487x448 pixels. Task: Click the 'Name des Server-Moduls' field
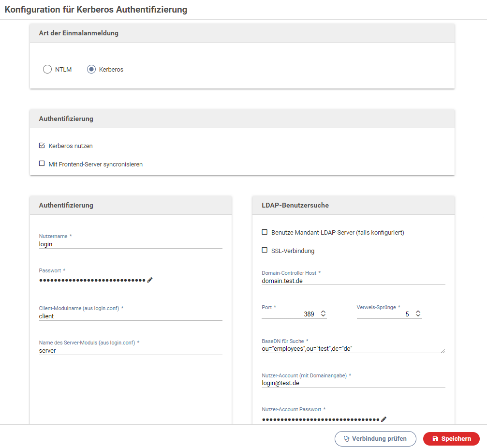click(x=130, y=350)
